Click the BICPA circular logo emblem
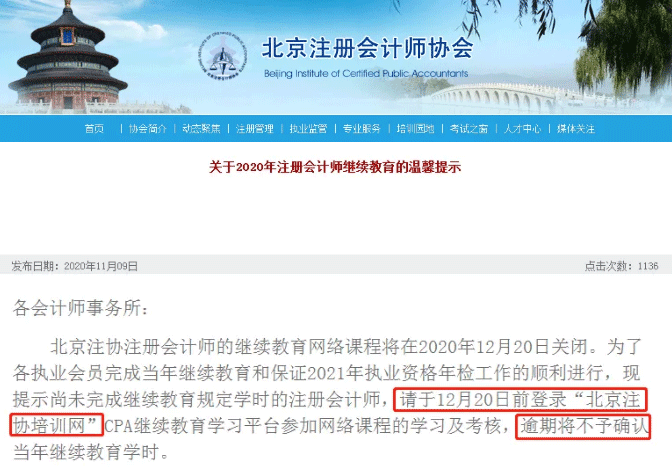The image size is (672, 470). 222,55
